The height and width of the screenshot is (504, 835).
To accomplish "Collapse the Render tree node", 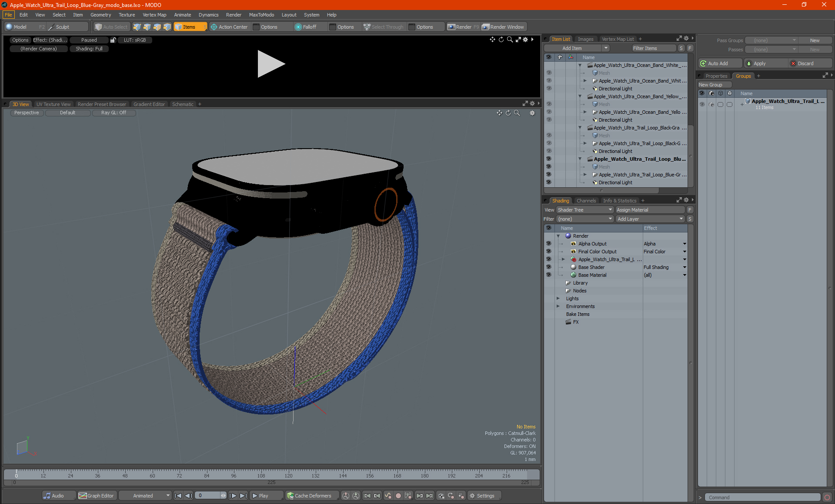I will pos(558,236).
